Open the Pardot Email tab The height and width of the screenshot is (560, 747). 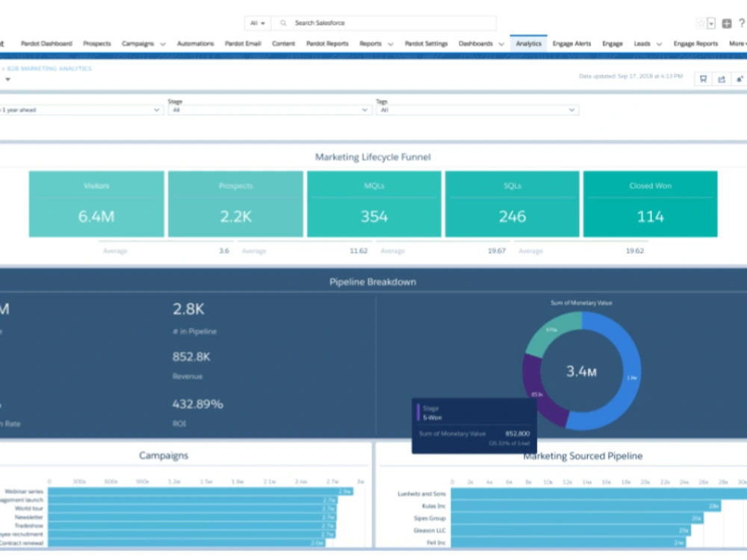tap(243, 43)
